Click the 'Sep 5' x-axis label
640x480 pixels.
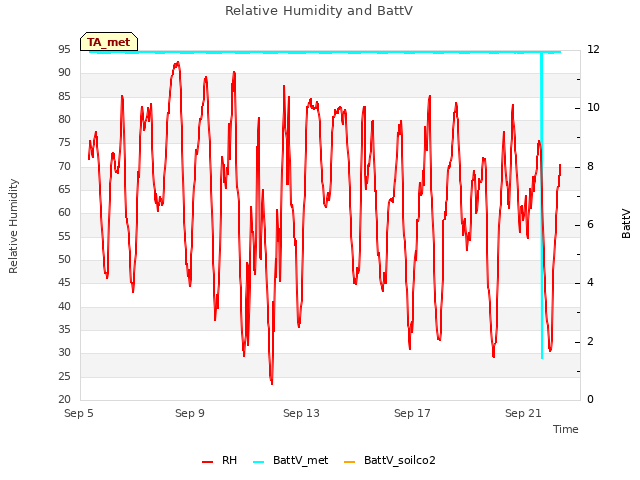click(79, 413)
